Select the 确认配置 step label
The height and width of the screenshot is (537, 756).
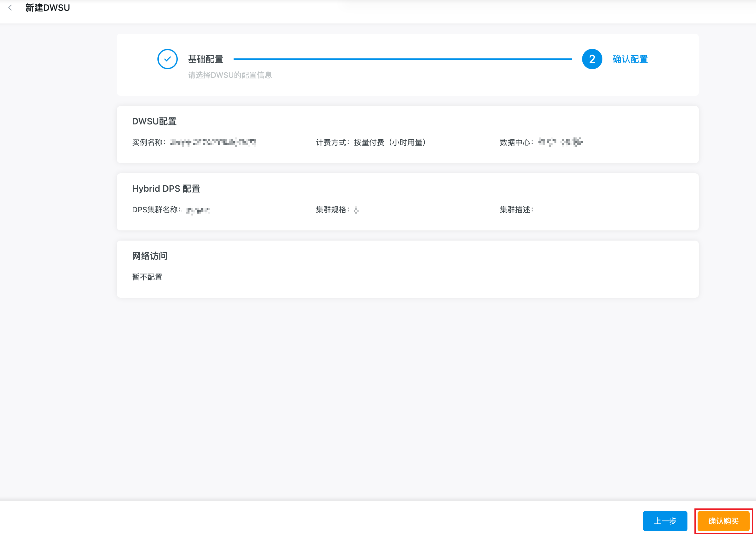[630, 59]
